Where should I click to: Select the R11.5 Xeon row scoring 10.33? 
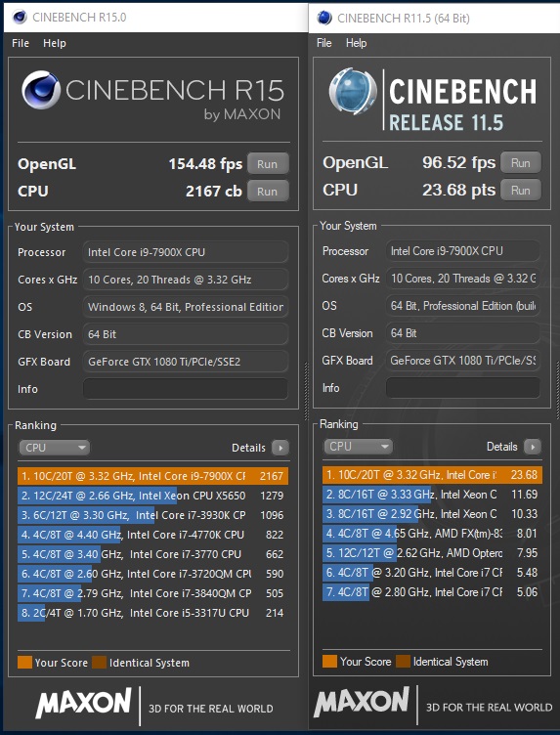coord(432,514)
